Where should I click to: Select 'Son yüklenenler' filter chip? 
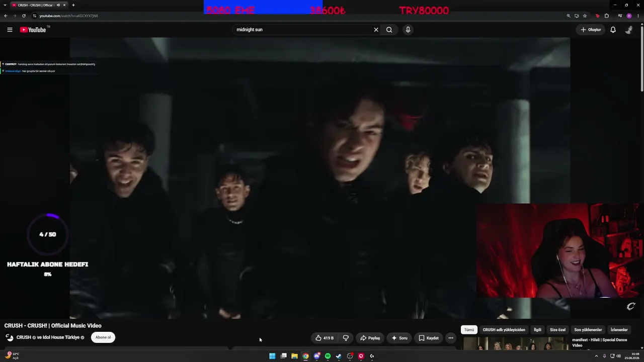[x=588, y=330]
